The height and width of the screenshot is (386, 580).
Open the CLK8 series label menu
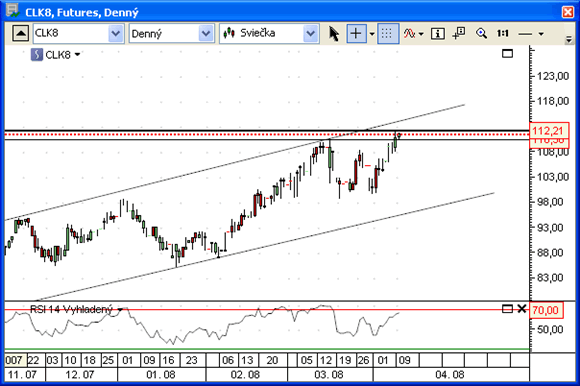coord(56,55)
